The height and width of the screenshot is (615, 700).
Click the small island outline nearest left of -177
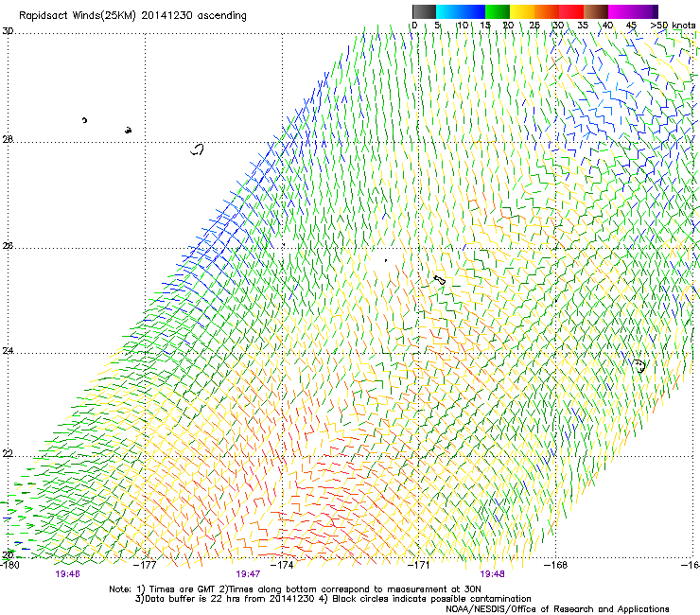[128, 130]
